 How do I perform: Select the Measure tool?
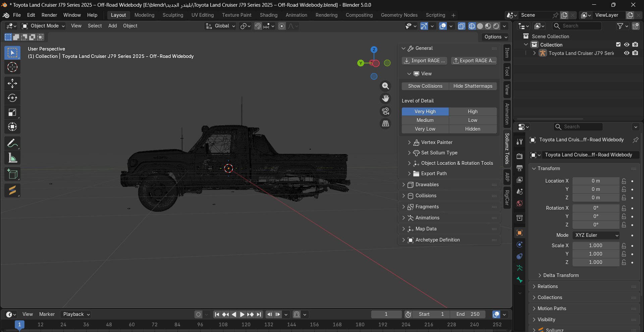12,158
